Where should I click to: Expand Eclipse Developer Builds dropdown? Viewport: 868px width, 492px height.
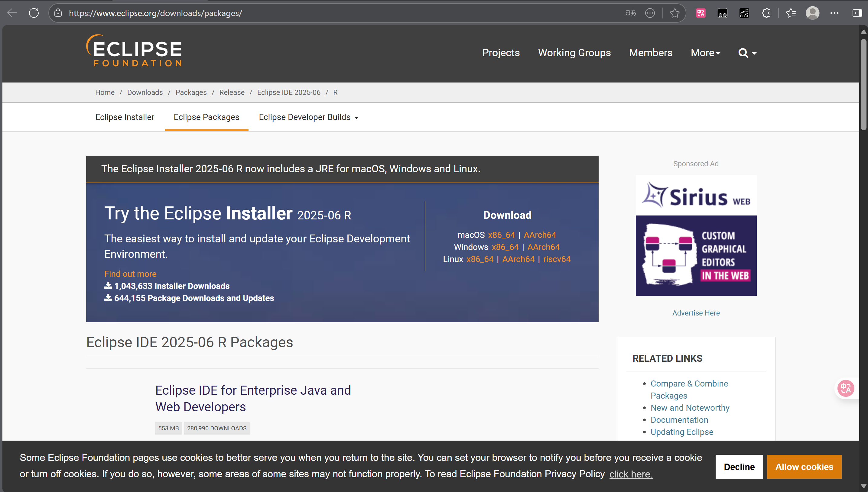(308, 117)
